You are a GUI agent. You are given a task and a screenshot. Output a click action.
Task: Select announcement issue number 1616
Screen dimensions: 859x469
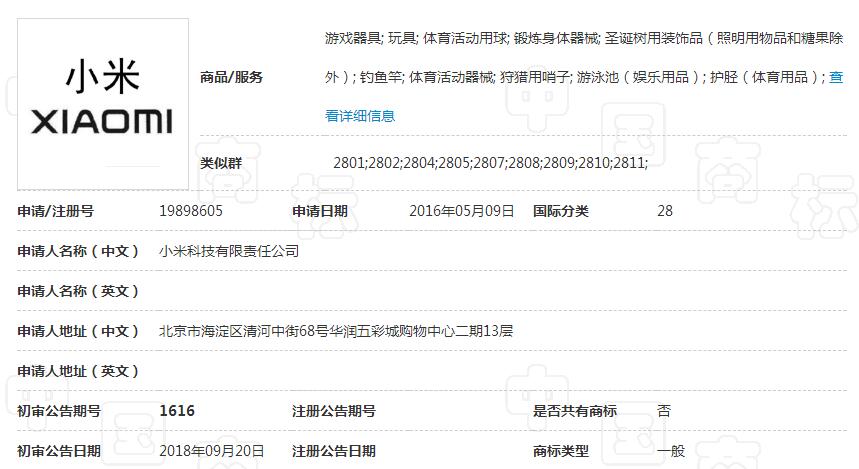[177, 411]
